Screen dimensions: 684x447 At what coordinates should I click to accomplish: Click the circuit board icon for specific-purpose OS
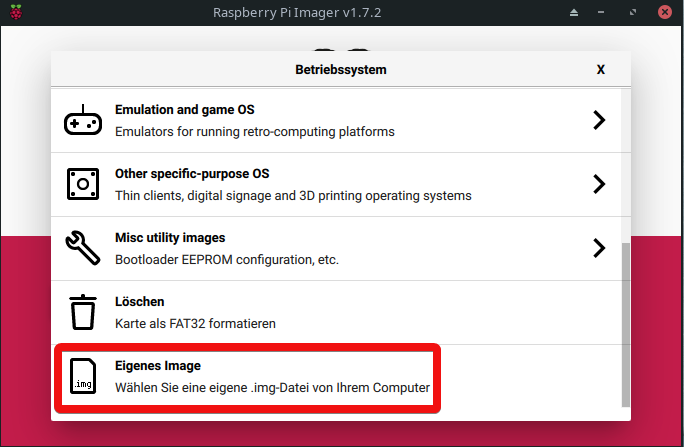point(83,184)
